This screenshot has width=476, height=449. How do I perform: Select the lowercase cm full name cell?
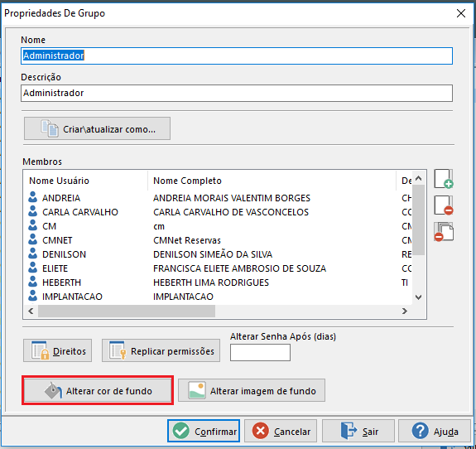click(x=159, y=226)
